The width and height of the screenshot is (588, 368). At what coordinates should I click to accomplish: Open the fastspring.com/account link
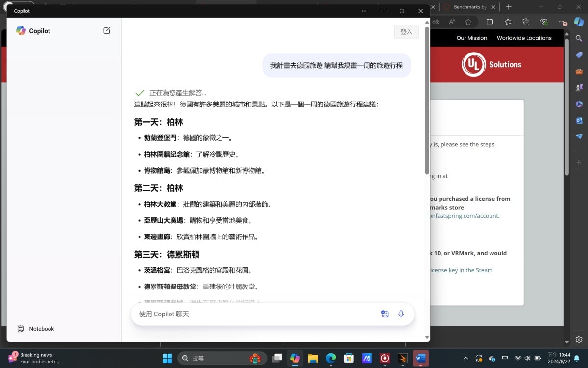click(x=464, y=215)
